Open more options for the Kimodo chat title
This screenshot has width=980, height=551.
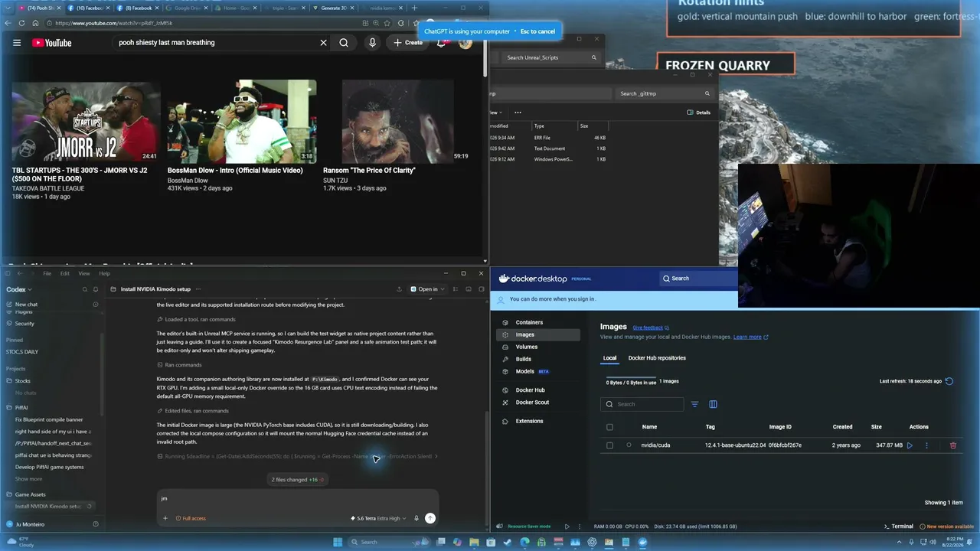(198, 289)
